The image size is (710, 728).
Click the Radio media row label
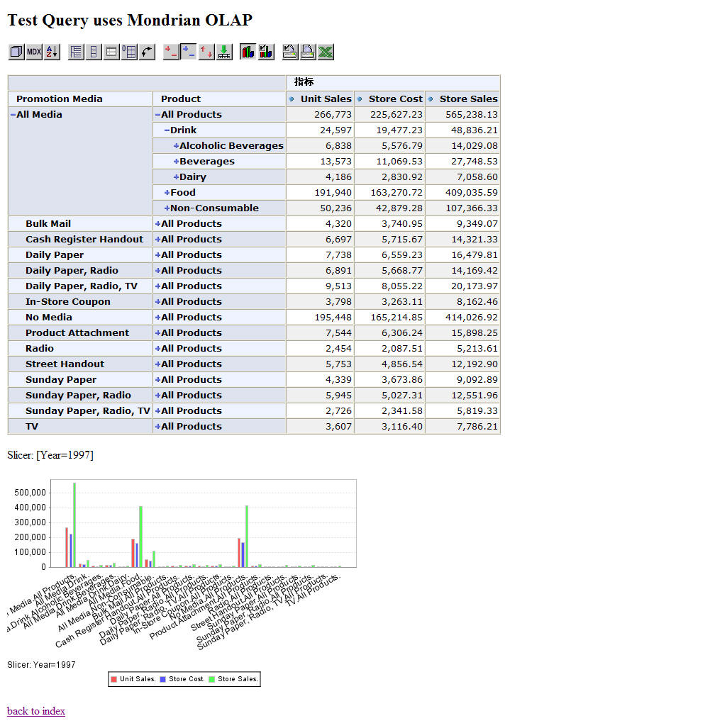(40, 349)
